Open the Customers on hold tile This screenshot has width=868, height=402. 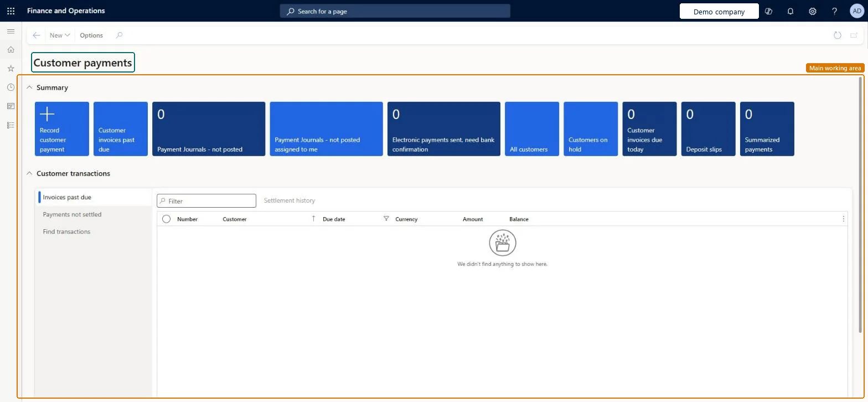click(591, 129)
